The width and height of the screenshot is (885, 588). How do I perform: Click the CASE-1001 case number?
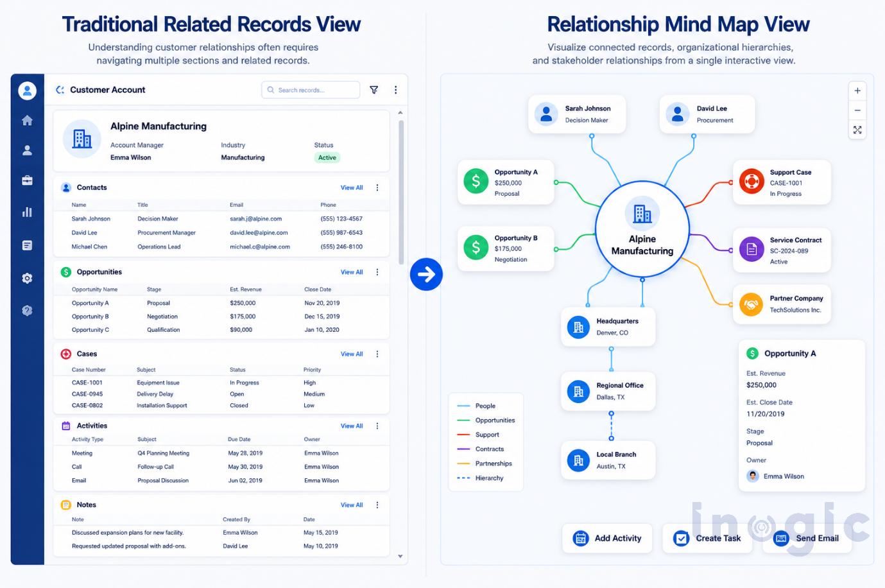tap(87, 383)
